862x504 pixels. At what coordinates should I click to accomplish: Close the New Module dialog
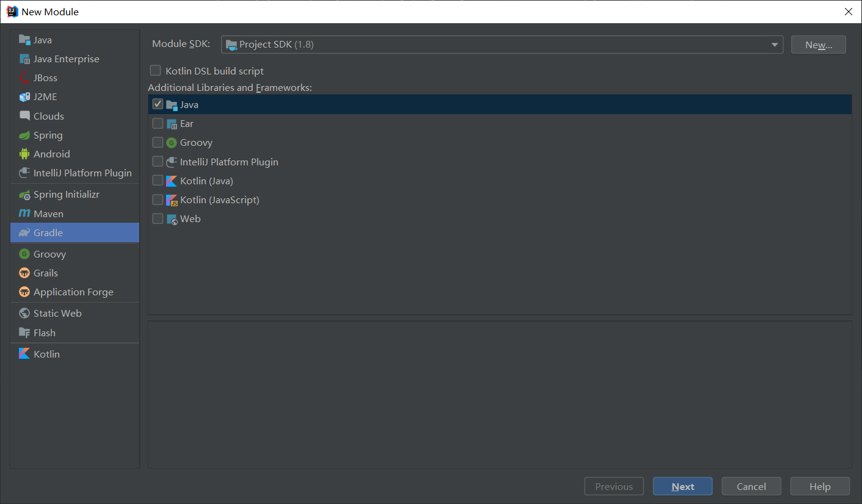[848, 12]
